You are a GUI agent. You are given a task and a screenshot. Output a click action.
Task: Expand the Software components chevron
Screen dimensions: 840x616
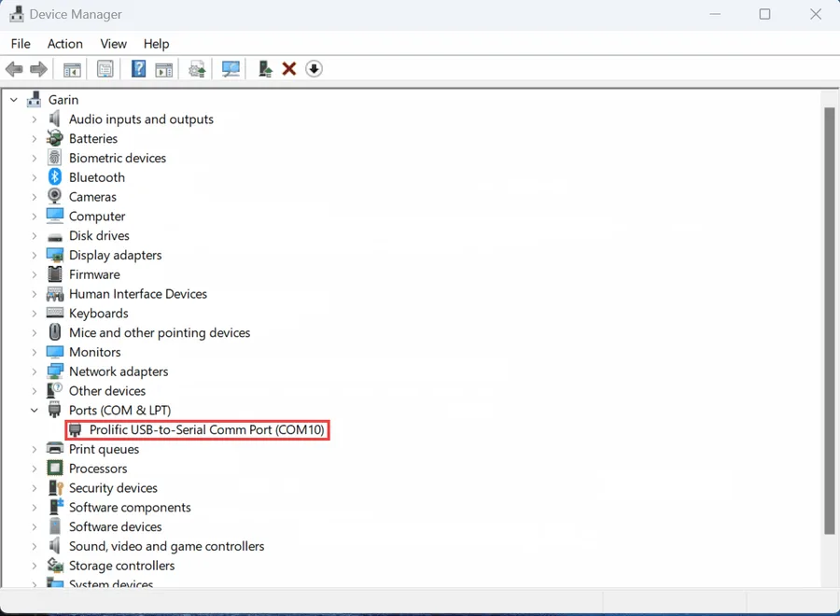pos(35,507)
